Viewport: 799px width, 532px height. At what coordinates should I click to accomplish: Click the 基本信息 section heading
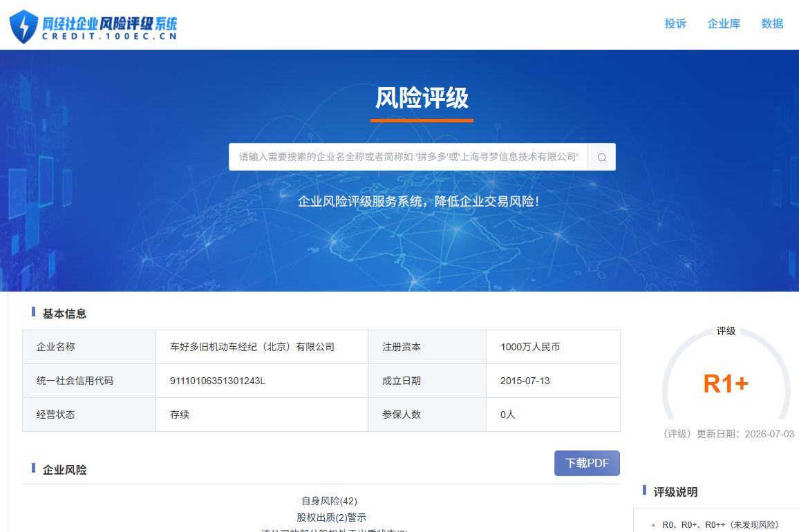tap(64, 314)
